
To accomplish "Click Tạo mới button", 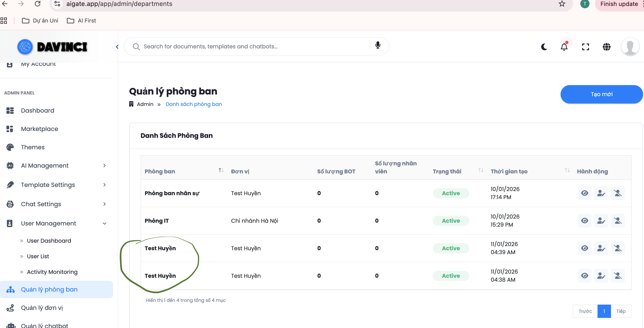I will click(601, 94).
